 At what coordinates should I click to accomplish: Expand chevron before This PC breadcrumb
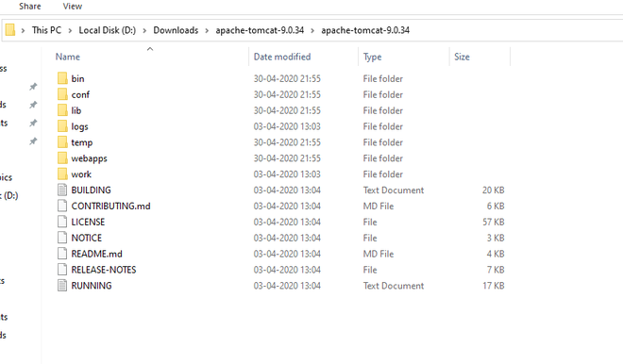coord(23,30)
